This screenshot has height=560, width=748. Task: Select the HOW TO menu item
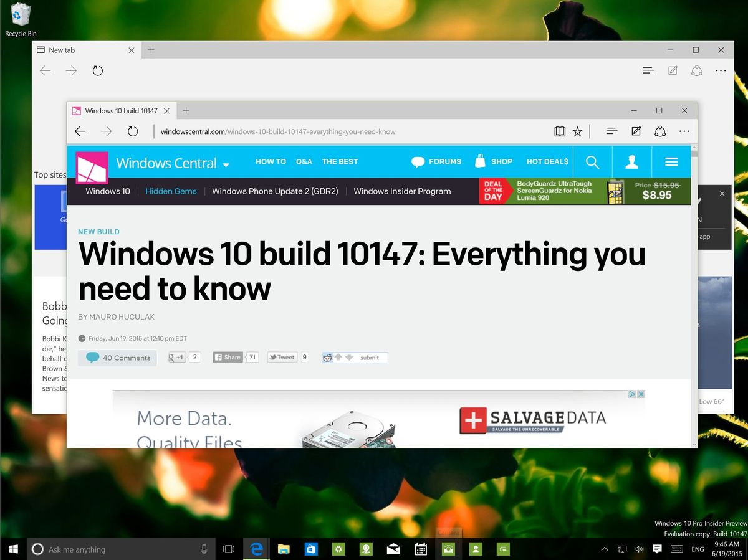271,161
